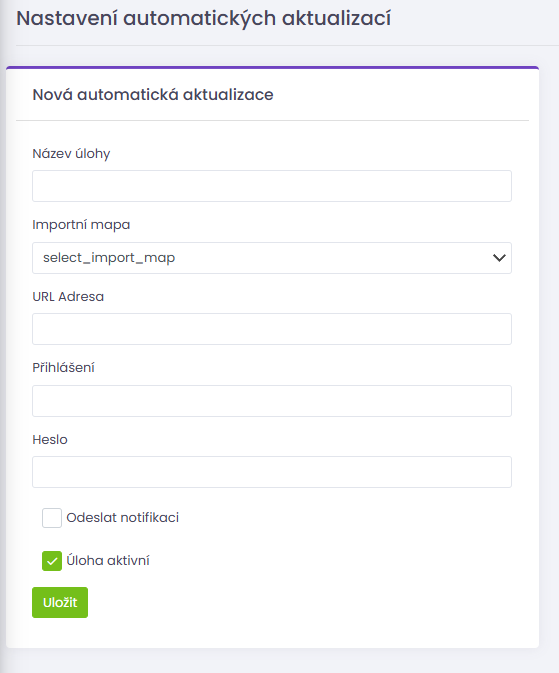The height and width of the screenshot is (673, 559).
Task: Click the Importní mapa label
Action: 81,225
